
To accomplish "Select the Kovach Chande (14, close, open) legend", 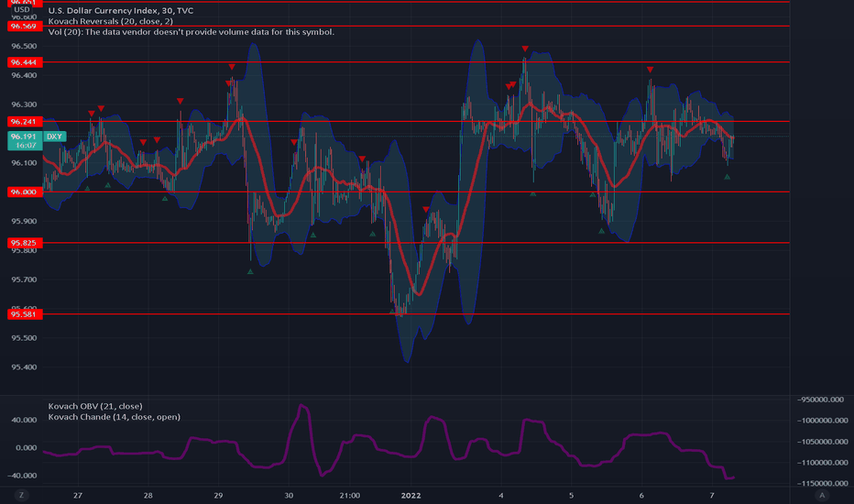I will (x=114, y=417).
